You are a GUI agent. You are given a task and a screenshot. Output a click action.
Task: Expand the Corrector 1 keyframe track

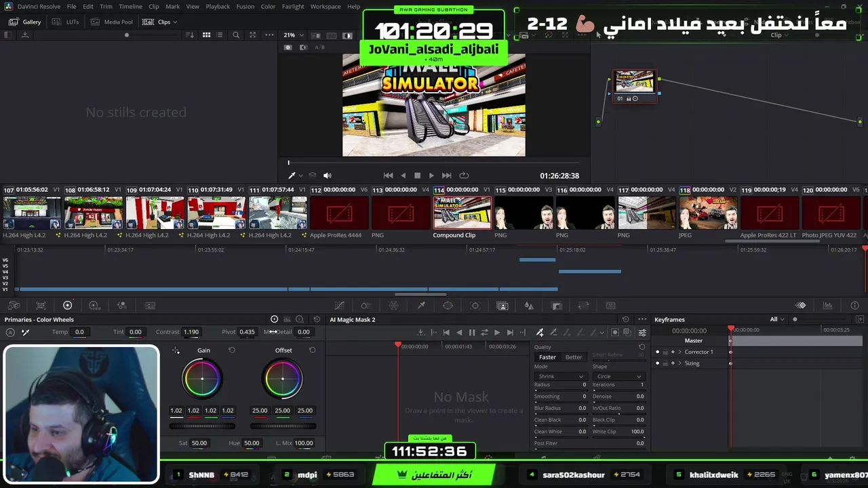(x=679, y=352)
